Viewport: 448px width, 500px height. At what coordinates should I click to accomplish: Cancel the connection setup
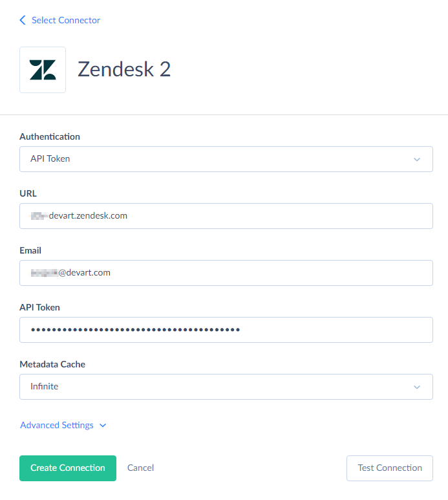[140, 468]
